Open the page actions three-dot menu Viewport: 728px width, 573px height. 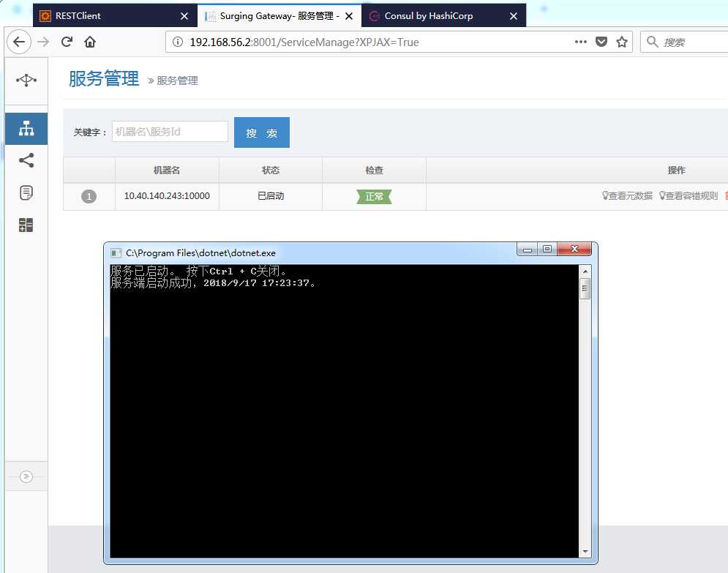click(x=581, y=42)
